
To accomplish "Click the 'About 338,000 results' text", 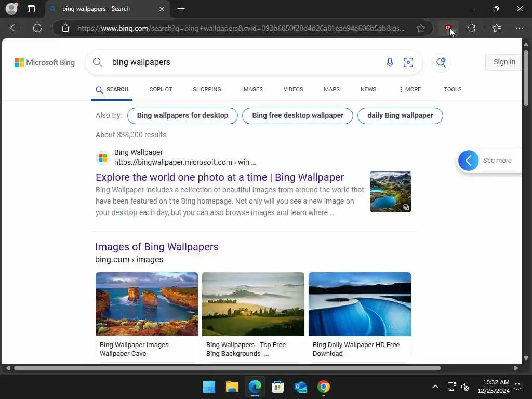I will coord(131,135).
